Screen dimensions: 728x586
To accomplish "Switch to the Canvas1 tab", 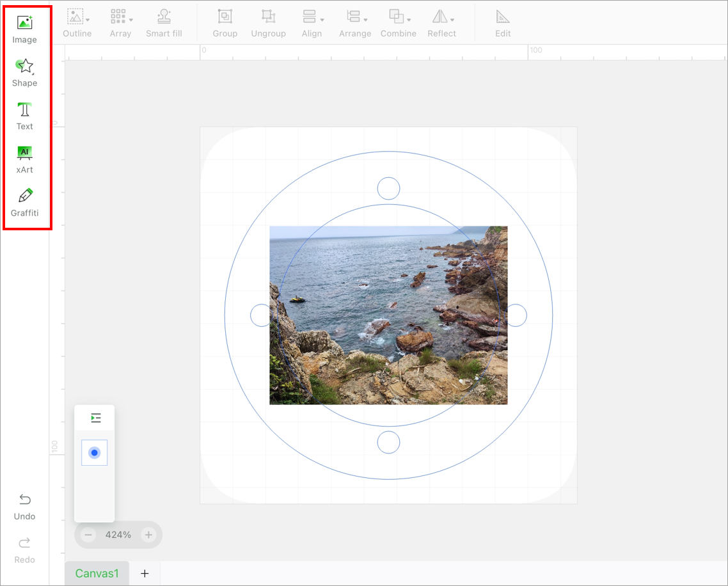I will click(97, 573).
